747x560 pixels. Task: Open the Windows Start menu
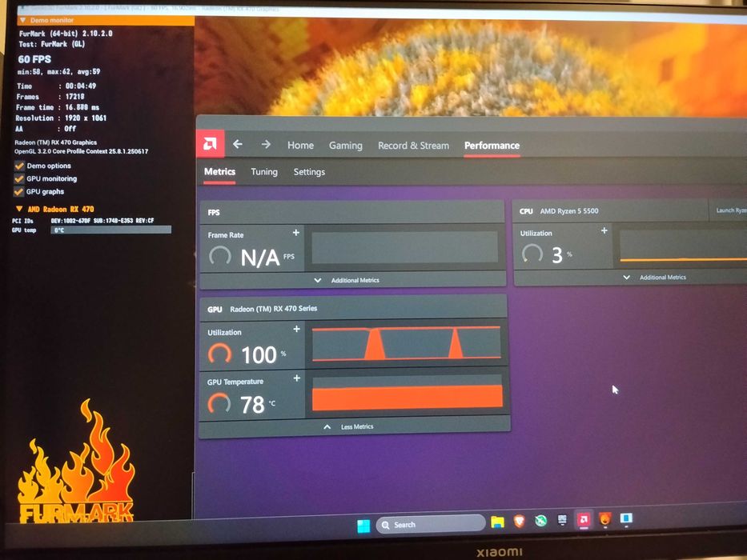pos(363,526)
